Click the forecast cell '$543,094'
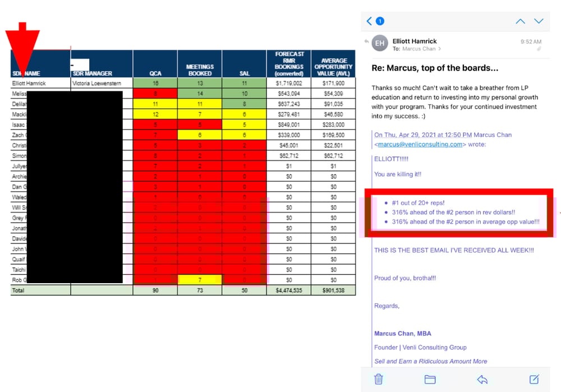Screen dimensions: 561x392 [289, 93]
